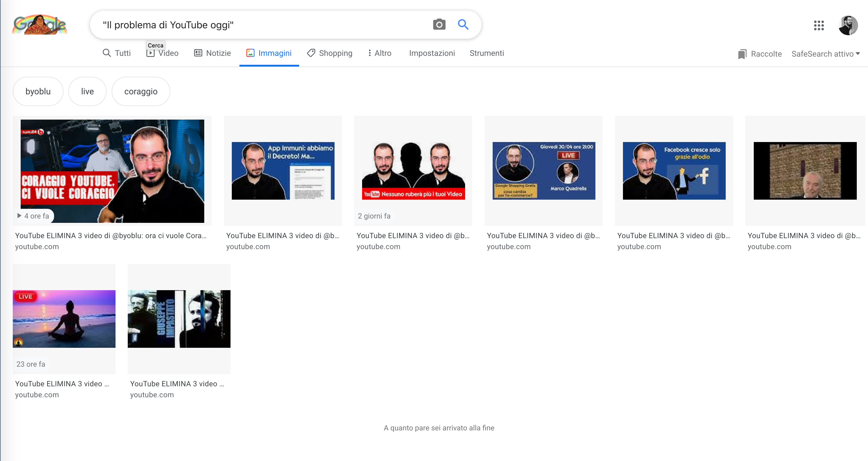Image resolution: width=868 pixels, height=461 pixels.
Task: Filter results by byoblu chip
Action: click(x=38, y=91)
